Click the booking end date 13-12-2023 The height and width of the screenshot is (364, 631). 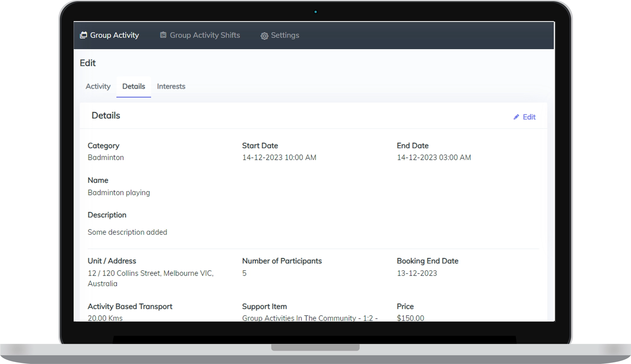pos(417,273)
